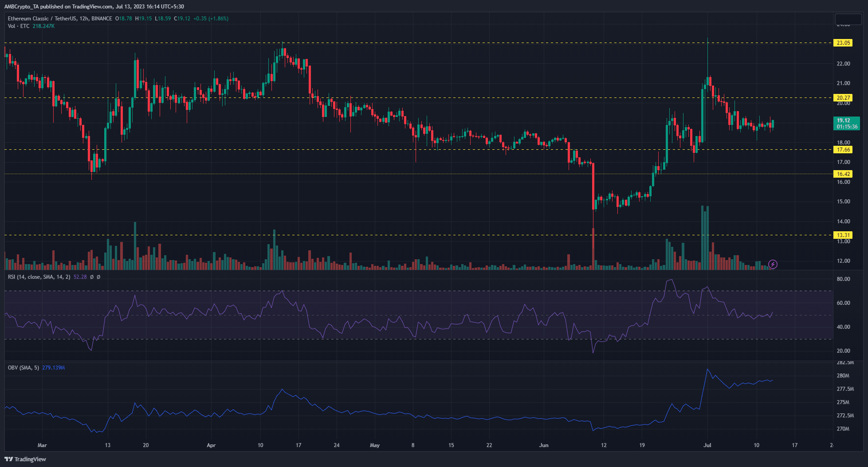Click the 21.00 price axis value
868x467 pixels.
843,83
